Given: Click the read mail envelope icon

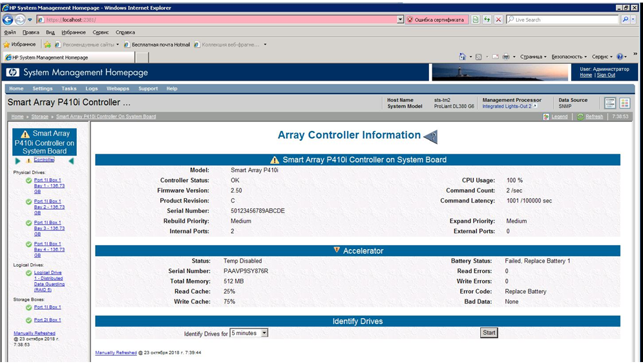Looking at the screenshot, I should point(496,57).
